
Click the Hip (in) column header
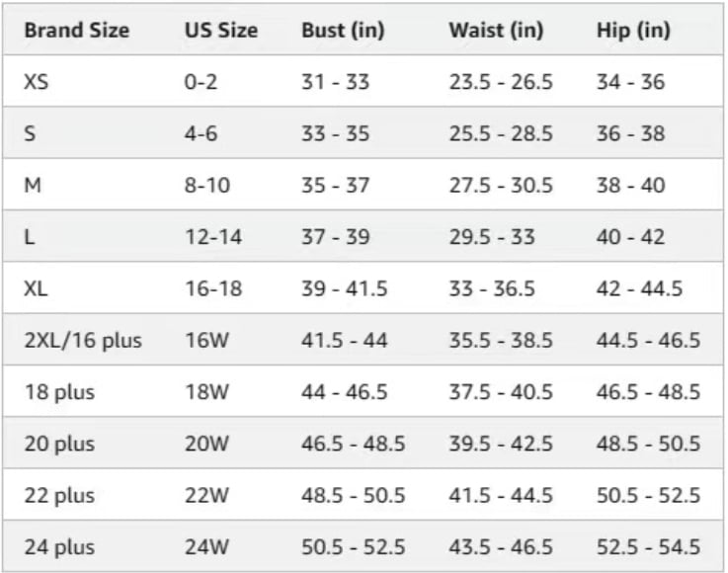tap(633, 30)
